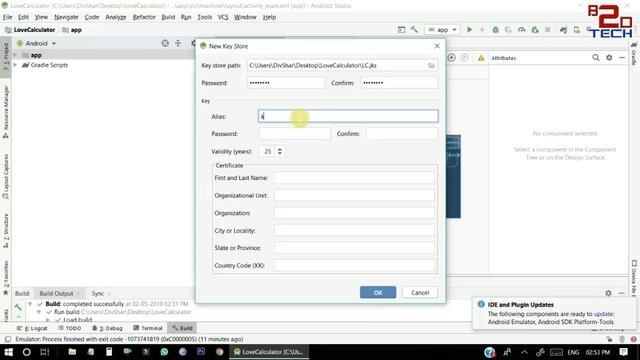Open AVD Manager icon in toolbar
Viewport: 640px width, 360px height.
[577, 29]
